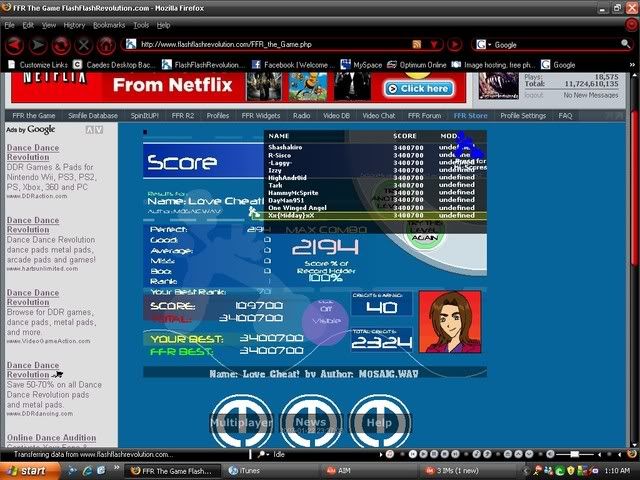The height and width of the screenshot is (480, 640).
Task: Click the RSS feed icon in address bar
Action: [418, 45]
